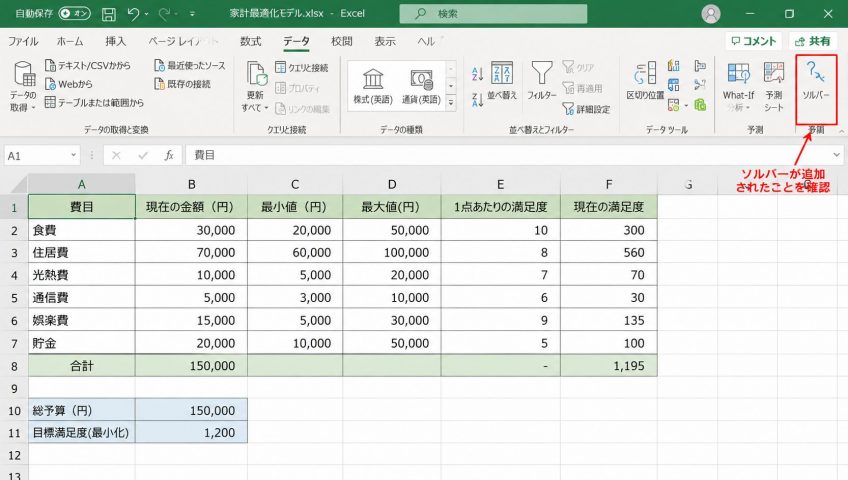Select cell B11 containing 1,200
Image resolution: width=848 pixels, height=480 pixels.
tap(191, 432)
